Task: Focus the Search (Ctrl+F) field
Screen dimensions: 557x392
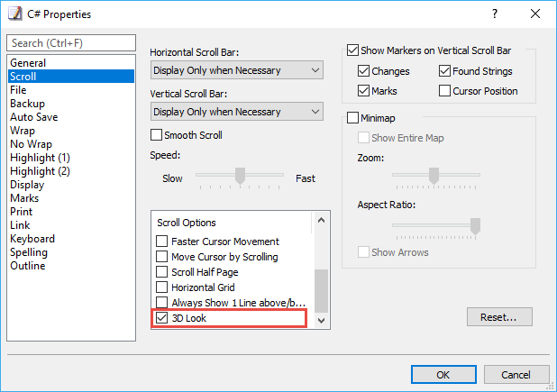Action: [x=71, y=43]
